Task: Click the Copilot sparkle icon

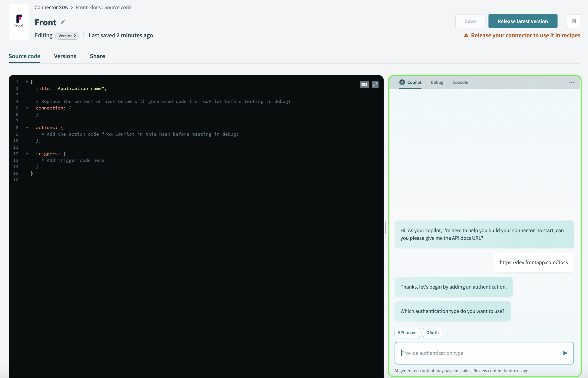Action: (402, 82)
